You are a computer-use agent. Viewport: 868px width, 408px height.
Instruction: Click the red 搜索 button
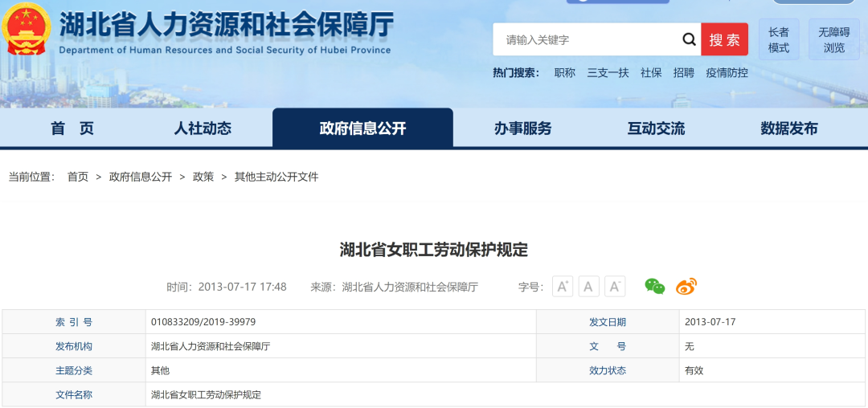[724, 39]
